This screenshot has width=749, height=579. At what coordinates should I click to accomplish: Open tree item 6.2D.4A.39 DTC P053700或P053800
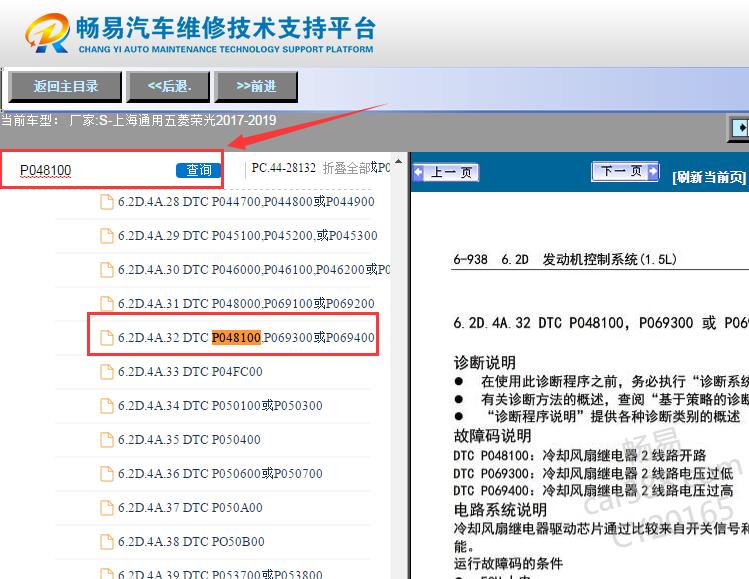tap(220, 573)
